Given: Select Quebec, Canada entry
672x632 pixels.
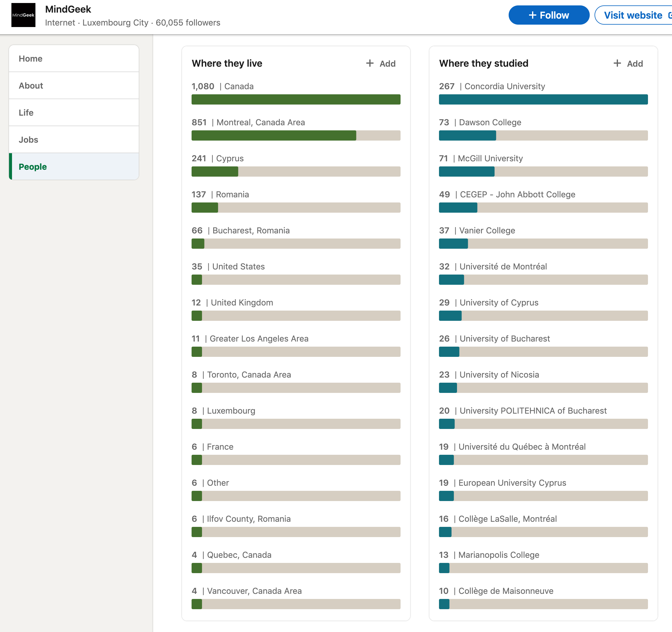Looking at the screenshot, I should (296, 562).
